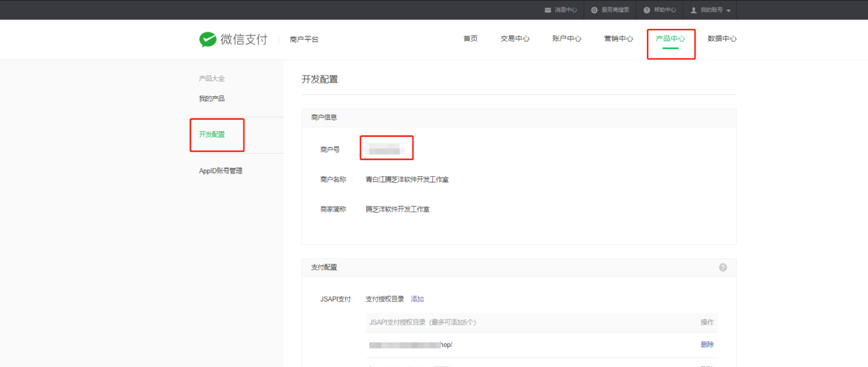
Task: Click the 操作 column header
Action: 707,322
